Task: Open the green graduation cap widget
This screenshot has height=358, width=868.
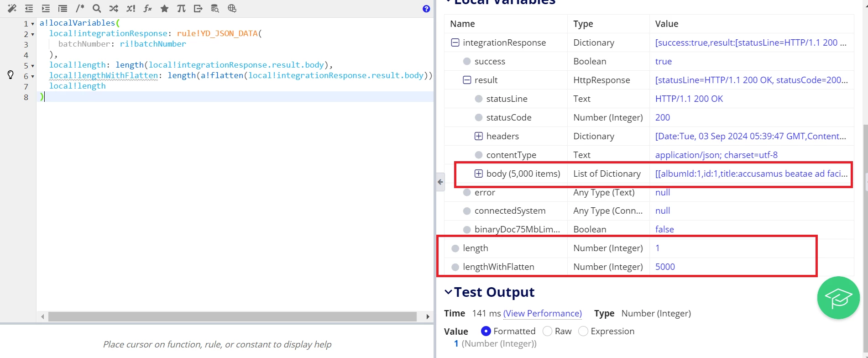Action: pyautogui.click(x=838, y=298)
